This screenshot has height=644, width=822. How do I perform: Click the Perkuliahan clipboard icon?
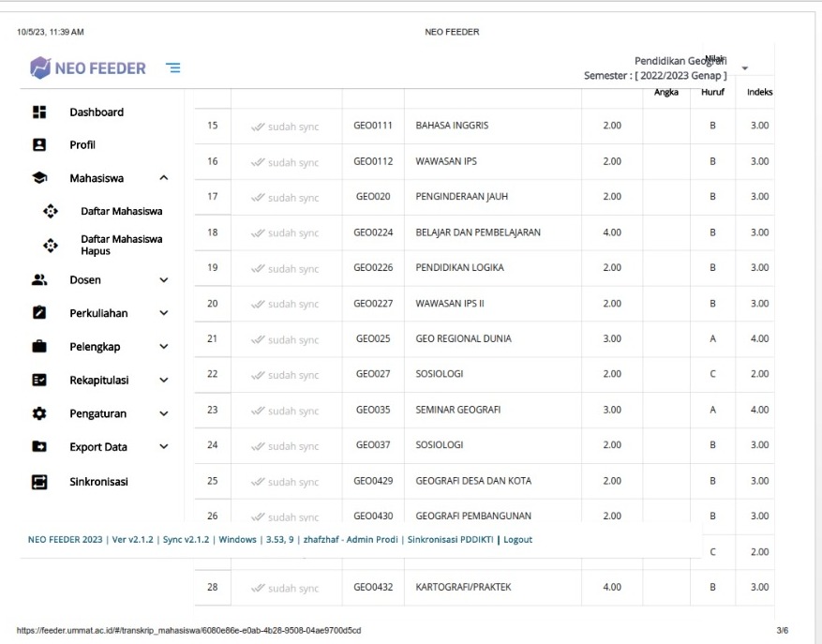point(39,313)
